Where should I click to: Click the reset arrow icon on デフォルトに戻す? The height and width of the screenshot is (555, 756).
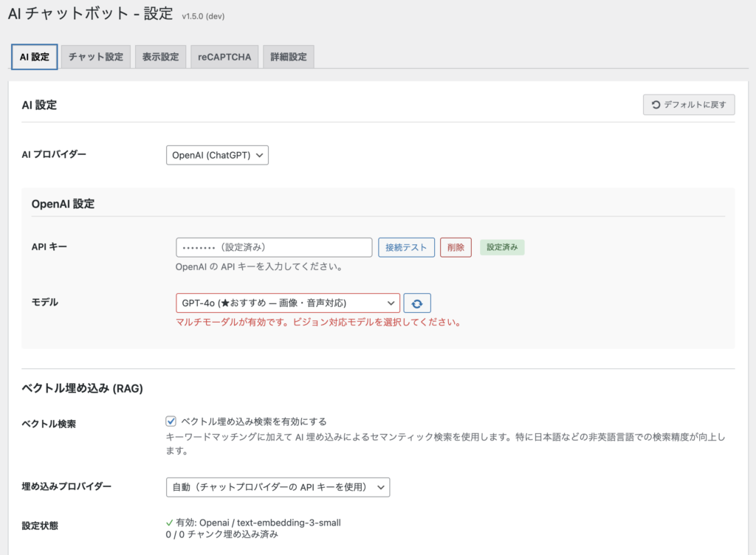656,104
